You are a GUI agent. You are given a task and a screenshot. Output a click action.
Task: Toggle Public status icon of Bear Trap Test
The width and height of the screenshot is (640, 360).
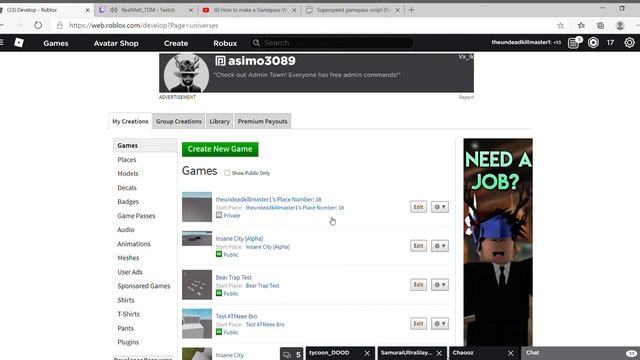[219, 293]
